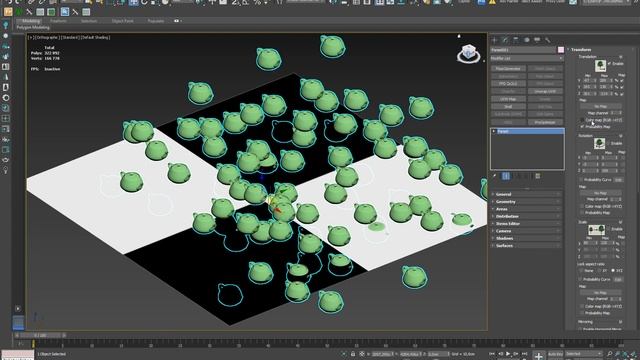The image size is (640, 360).
Task: Click the Edit button beside Rotation Probability Curve
Action: [x=618, y=180]
